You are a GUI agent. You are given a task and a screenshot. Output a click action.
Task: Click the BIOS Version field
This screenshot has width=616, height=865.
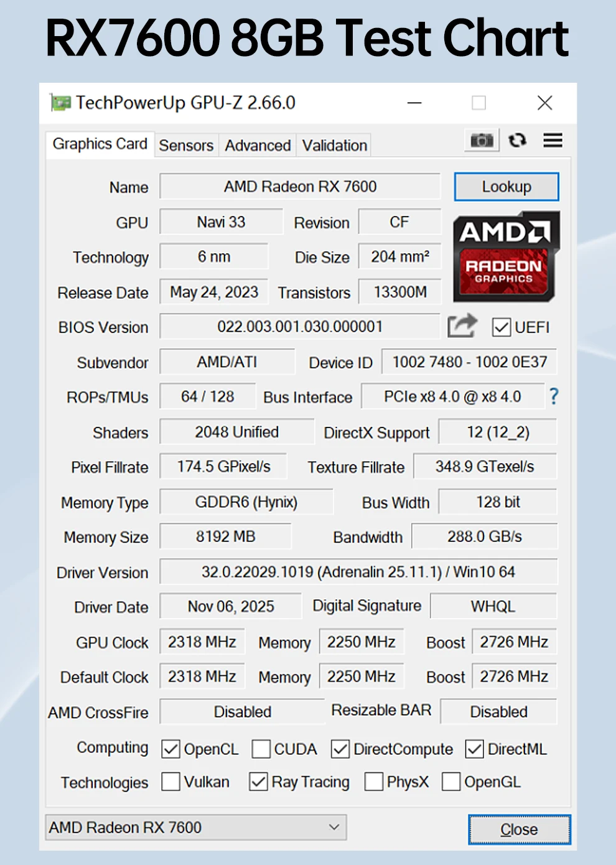pyautogui.click(x=299, y=327)
